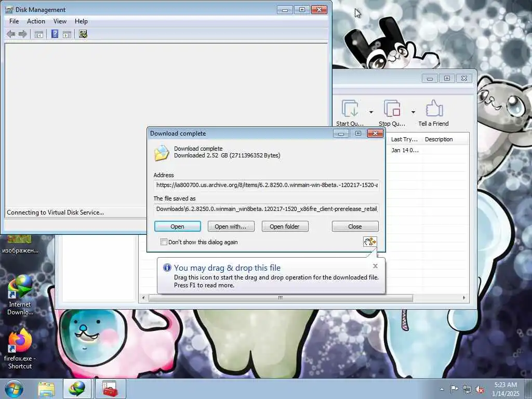Open the File menu in Disk Management

(x=14, y=21)
